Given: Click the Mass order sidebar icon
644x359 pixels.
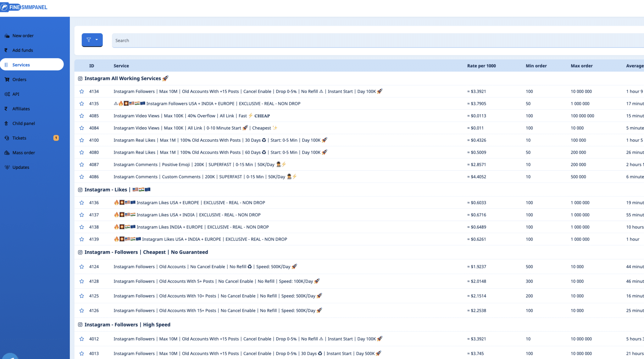Looking at the screenshot, I should coord(7,153).
